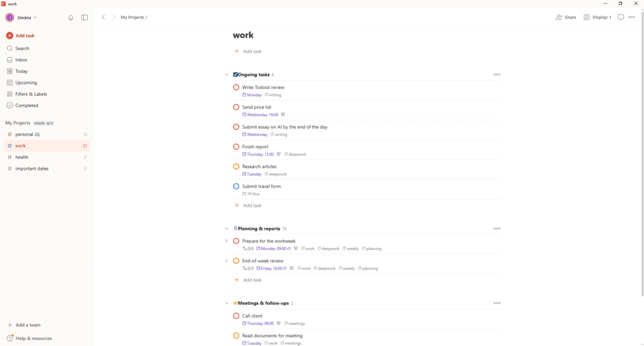
Task: Check off Call client task
Action: (x=236, y=316)
